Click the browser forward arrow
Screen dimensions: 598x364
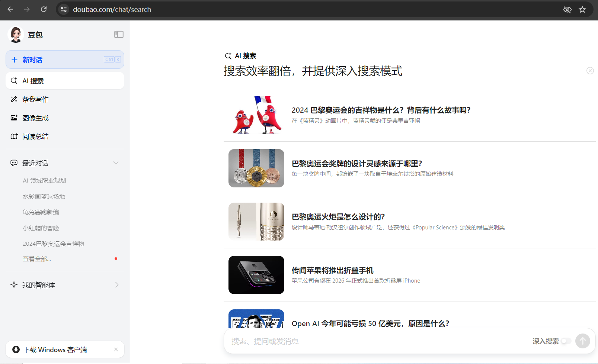(x=27, y=9)
